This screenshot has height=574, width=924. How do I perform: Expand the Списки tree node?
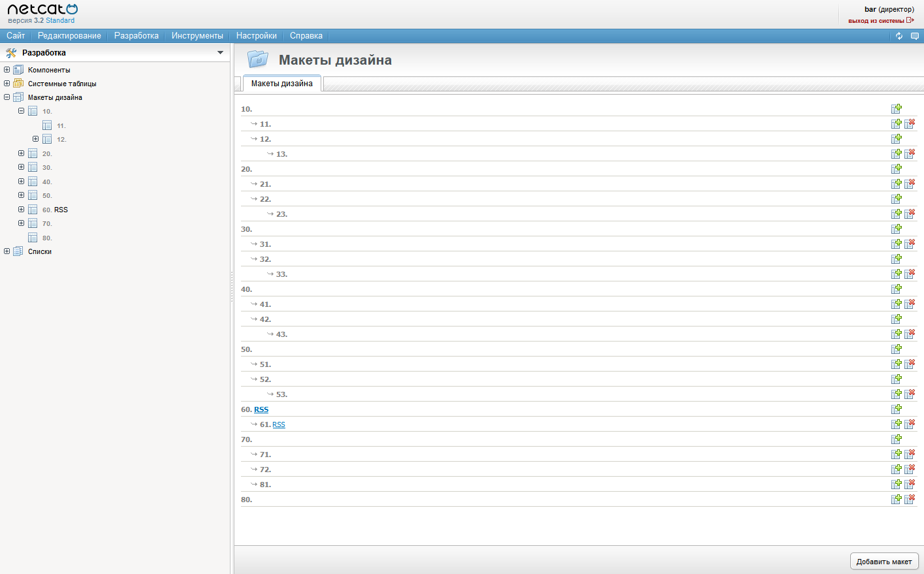tap(7, 251)
